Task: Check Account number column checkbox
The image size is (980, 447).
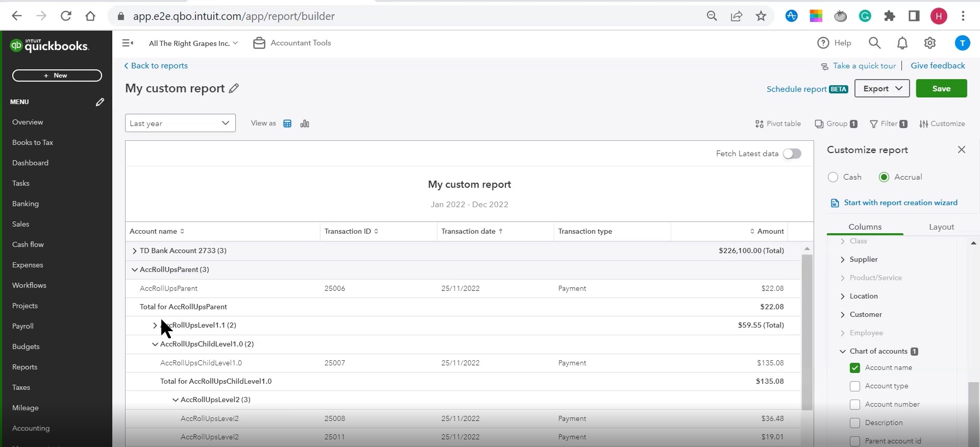Action: point(855,405)
